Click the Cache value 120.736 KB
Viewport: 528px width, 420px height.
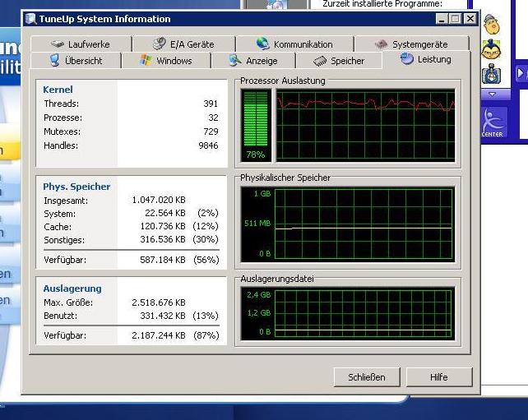coord(163,226)
